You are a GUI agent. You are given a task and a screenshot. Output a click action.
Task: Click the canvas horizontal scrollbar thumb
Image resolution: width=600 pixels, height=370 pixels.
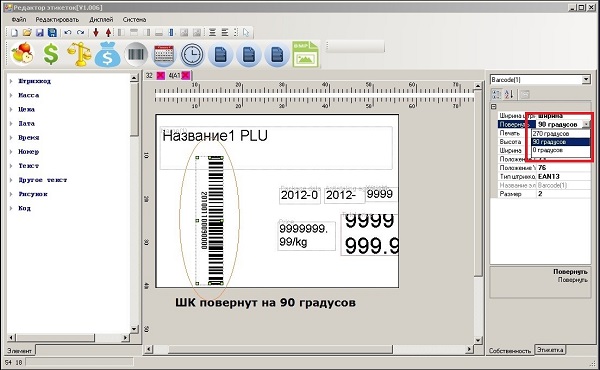280,349
